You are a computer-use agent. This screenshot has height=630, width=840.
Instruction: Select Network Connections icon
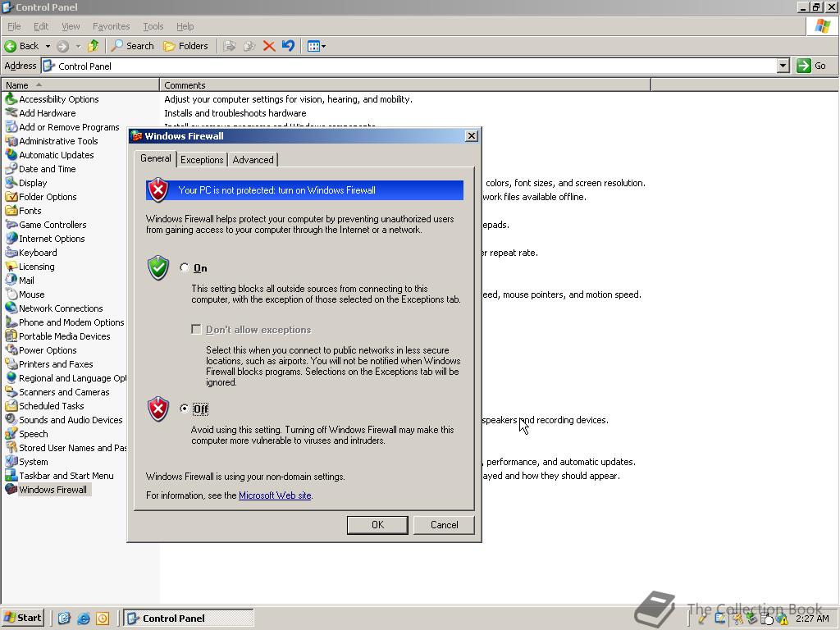[11, 308]
